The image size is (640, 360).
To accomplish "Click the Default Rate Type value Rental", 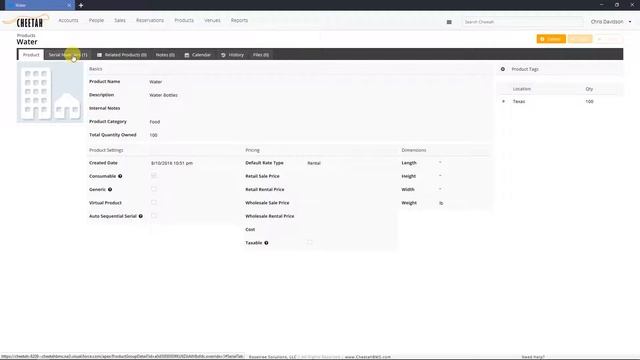I will point(314,163).
